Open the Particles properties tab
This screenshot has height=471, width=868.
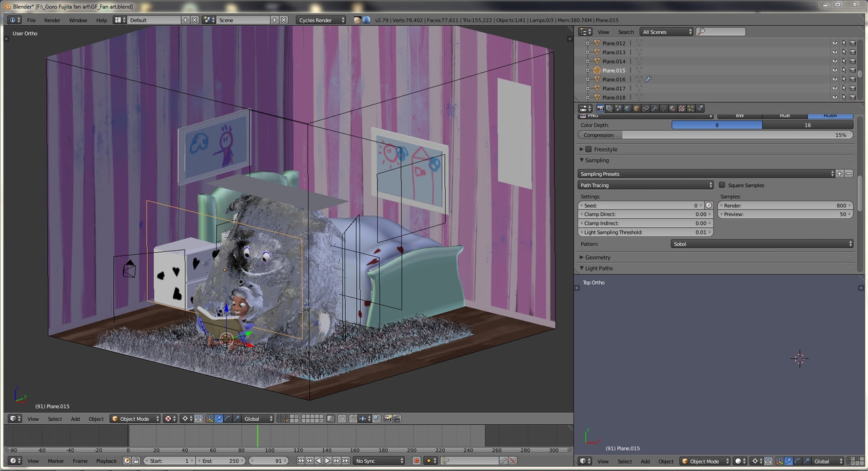(690, 108)
